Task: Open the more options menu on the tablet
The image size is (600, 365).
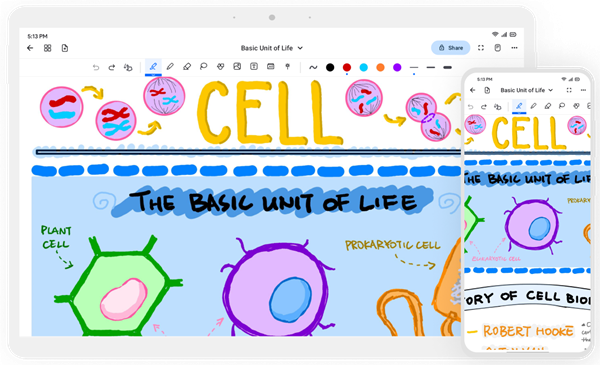Action: pyautogui.click(x=514, y=48)
